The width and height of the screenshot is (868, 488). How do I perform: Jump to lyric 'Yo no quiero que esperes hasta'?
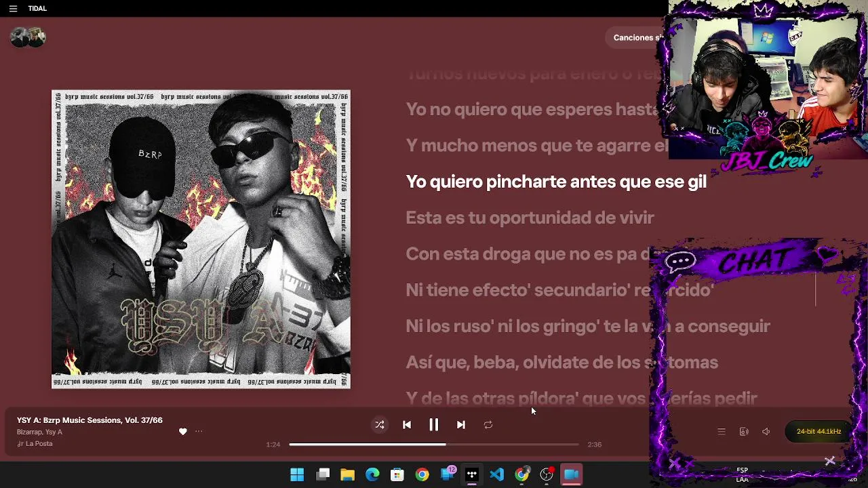[x=532, y=110]
